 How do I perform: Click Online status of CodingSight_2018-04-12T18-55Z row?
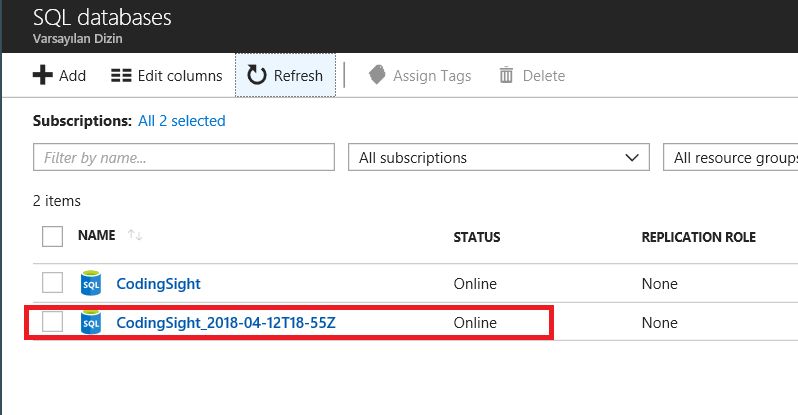(475, 323)
